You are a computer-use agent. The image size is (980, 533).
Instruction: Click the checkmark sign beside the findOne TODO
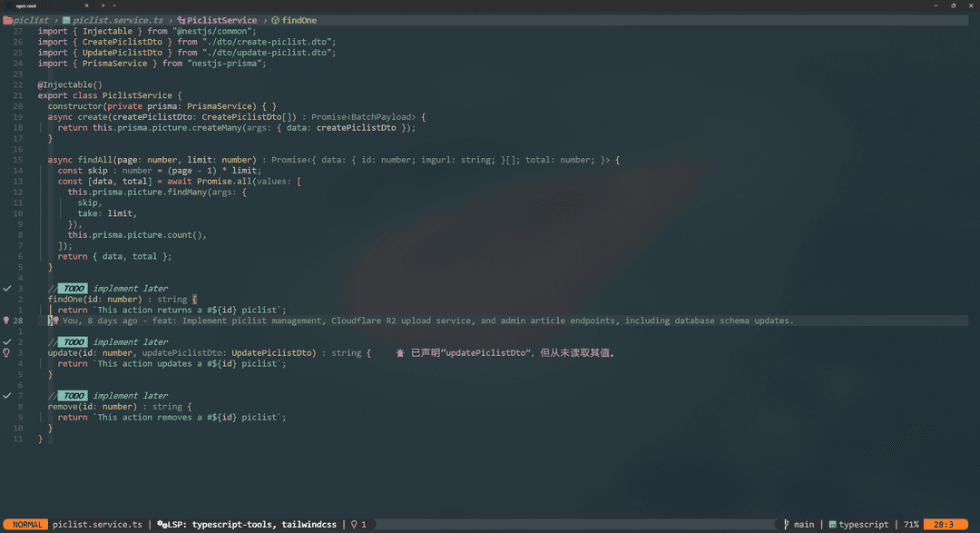[x=7, y=289]
